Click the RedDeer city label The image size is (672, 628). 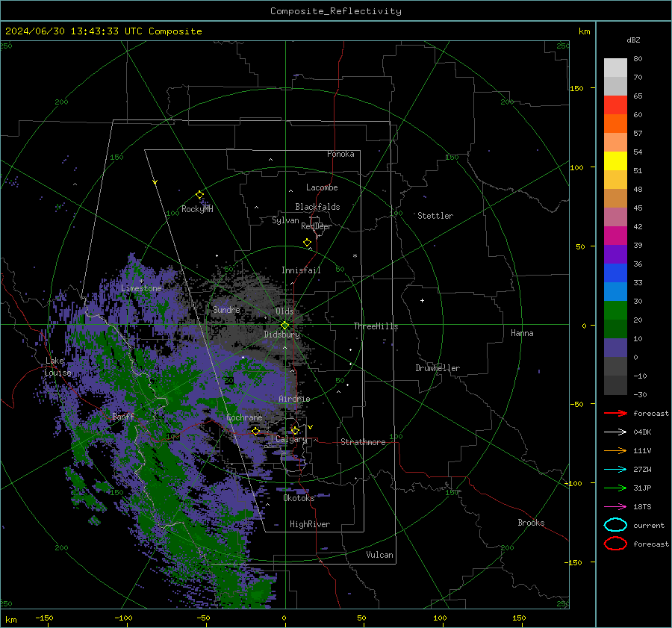point(317,226)
